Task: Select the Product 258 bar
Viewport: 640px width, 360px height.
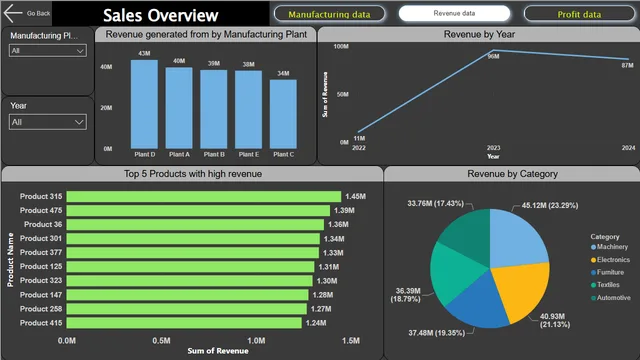Action: click(187, 309)
